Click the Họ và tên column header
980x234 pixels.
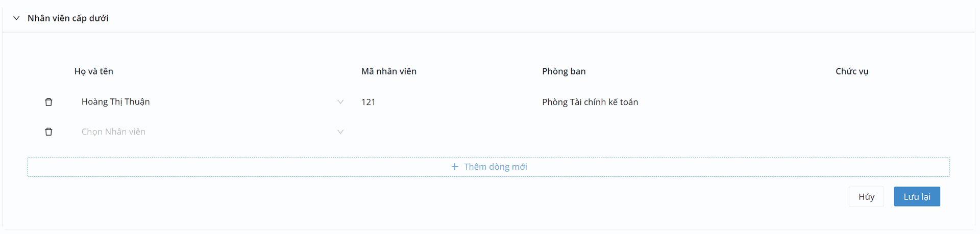[x=94, y=71]
